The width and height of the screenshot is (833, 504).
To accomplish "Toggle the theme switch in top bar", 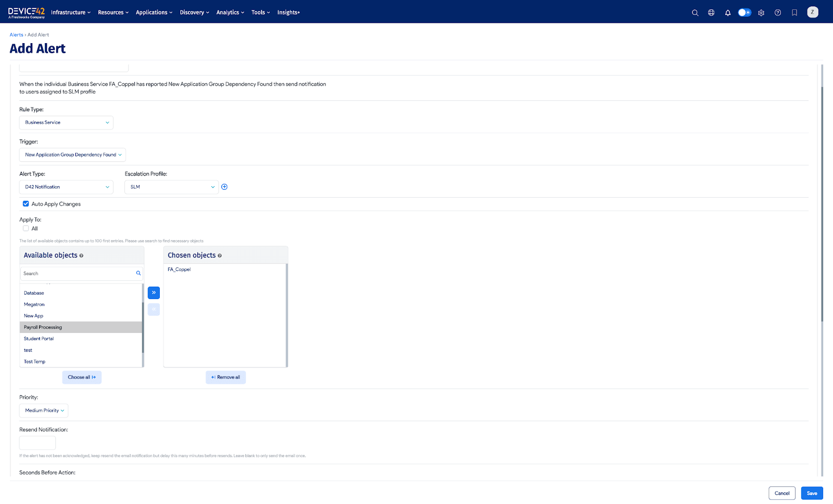I will click(744, 12).
